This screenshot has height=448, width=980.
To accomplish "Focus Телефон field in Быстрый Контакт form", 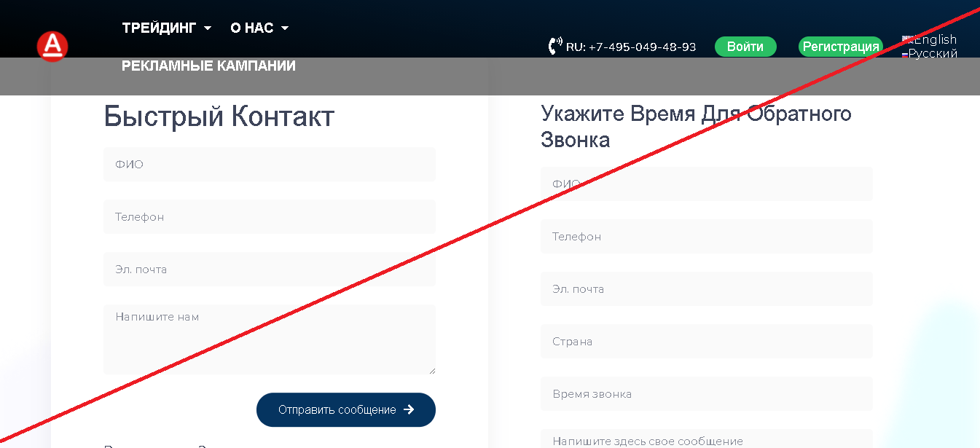I will click(x=270, y=217).
